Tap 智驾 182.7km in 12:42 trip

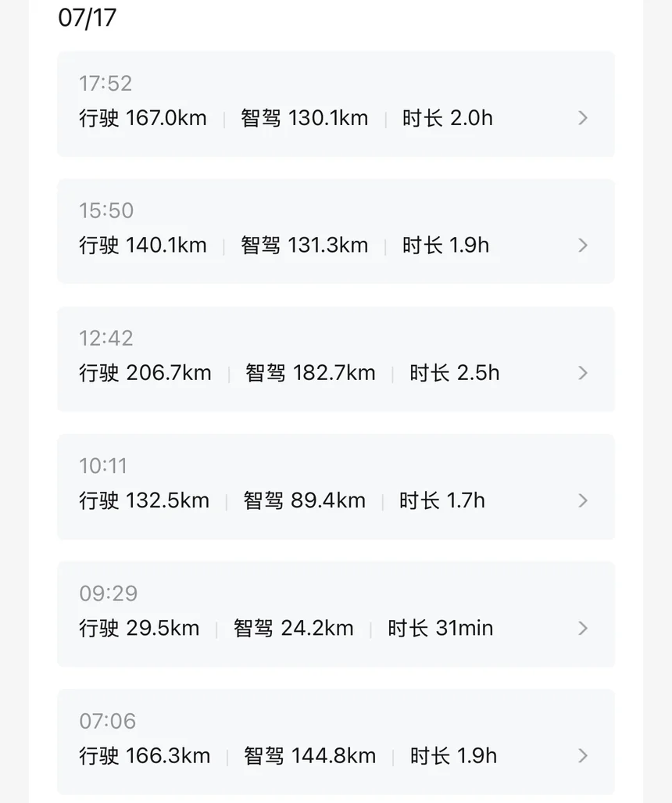310,373
